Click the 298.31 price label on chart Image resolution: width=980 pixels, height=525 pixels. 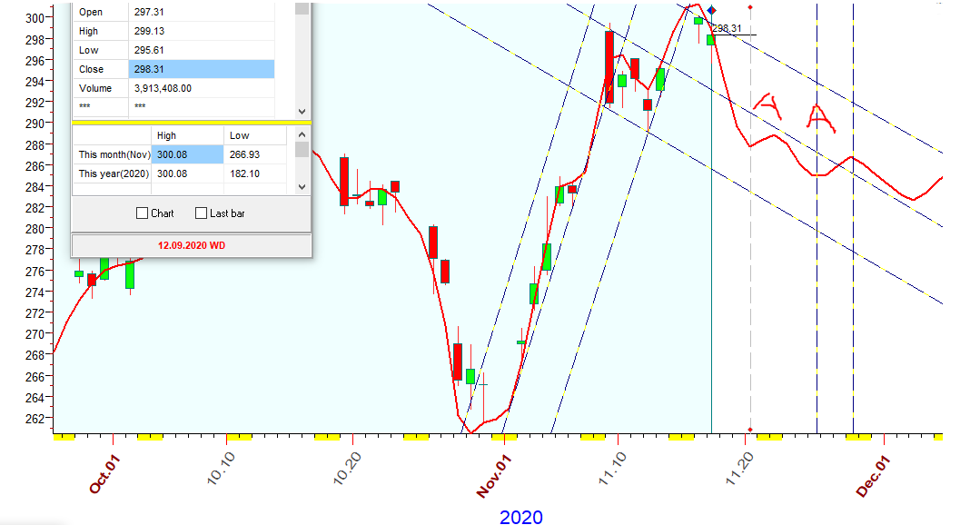pos(727,28)
